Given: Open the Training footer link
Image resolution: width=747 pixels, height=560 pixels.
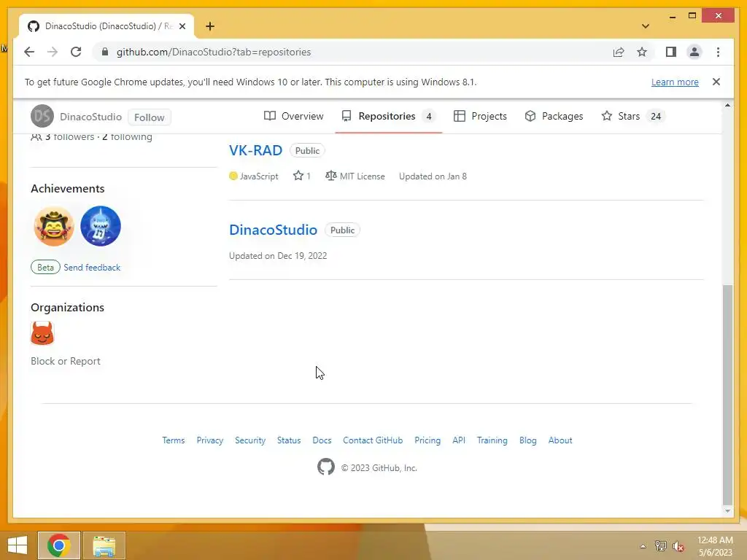Looking at the screenshot, I should pyautogui.click(x=492, y=440).
